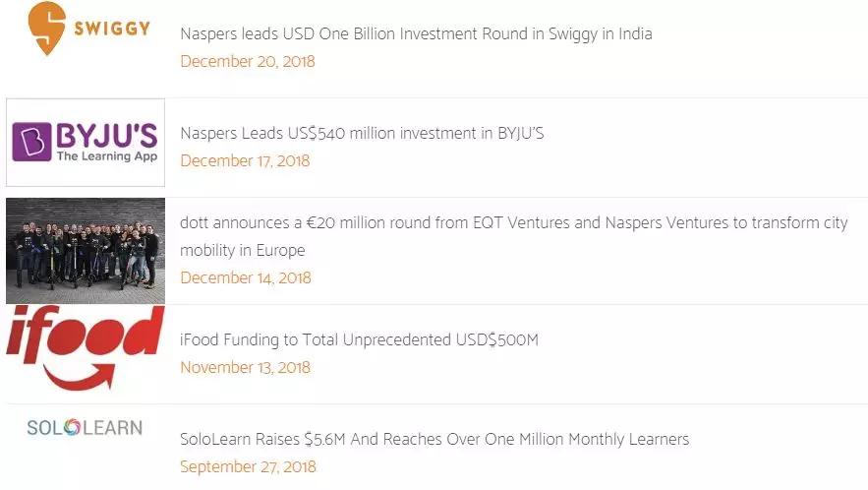This screenshot has width=868, height=490.
Task: Open the dott team group photo thumbnail
Action: 85,251
